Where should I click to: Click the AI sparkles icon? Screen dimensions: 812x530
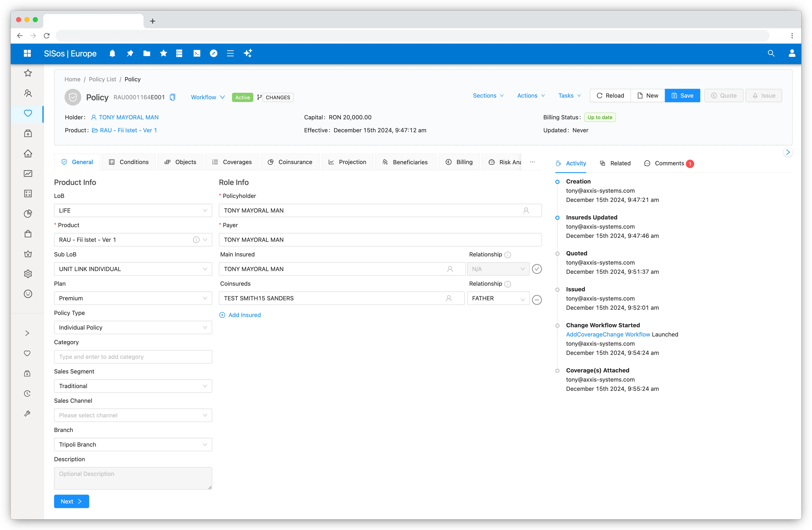coord(248,53)
